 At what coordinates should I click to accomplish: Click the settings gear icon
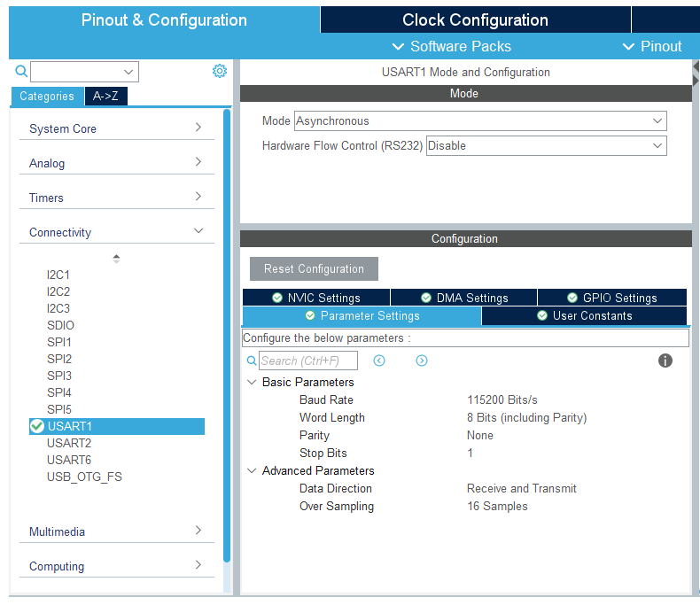[220, 72]
